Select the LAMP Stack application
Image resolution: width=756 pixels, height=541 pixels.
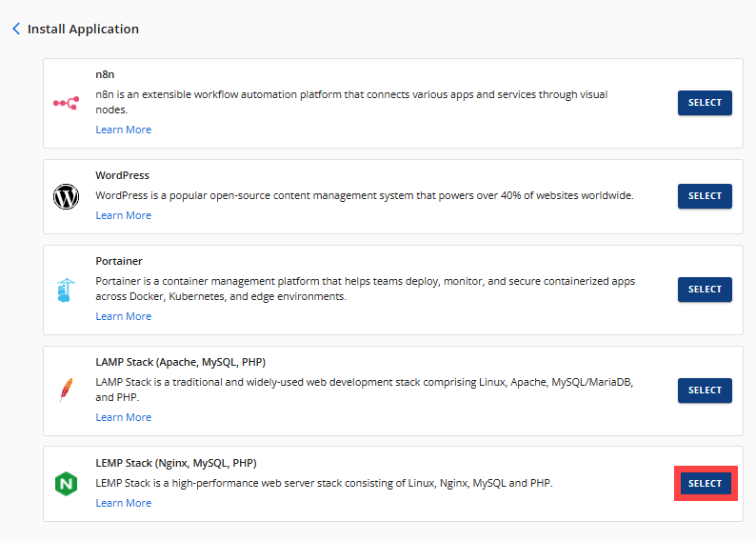[x=705, y=391]
